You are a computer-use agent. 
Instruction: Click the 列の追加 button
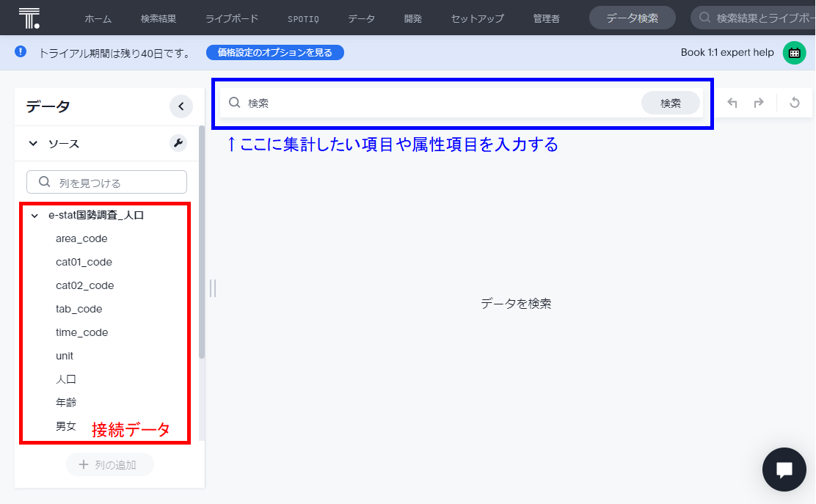point(109,464)
